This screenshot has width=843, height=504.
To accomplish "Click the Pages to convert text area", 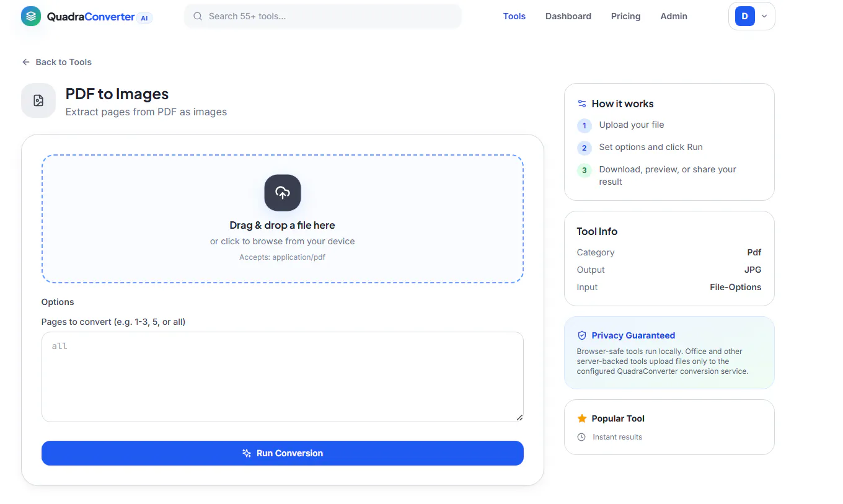I will coord(283,377).
